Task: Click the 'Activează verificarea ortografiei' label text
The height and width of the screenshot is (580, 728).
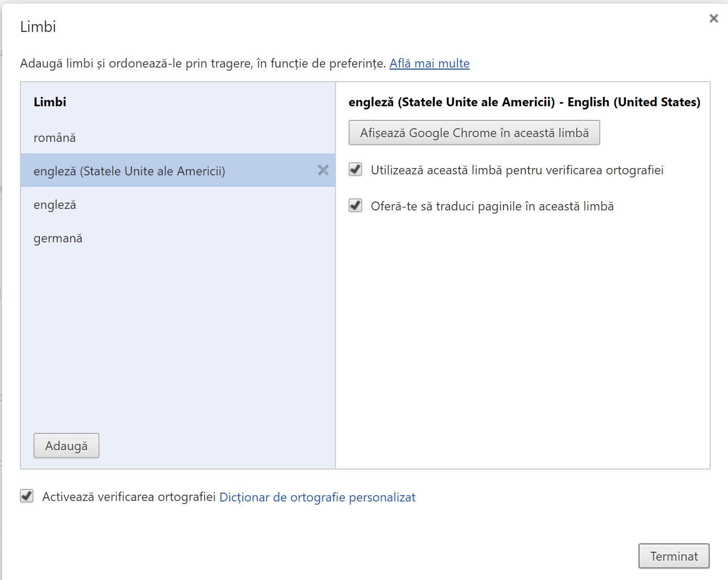Action: [x=129, y=497]
